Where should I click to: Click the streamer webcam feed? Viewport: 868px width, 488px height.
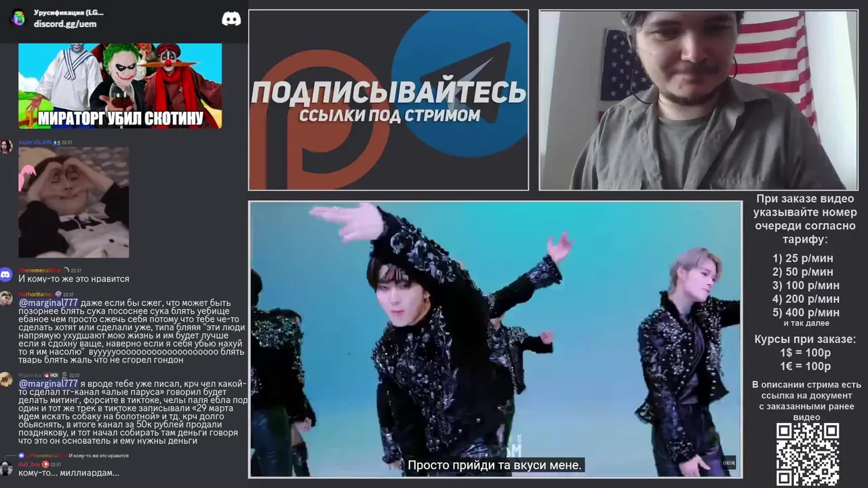point(698,100)
